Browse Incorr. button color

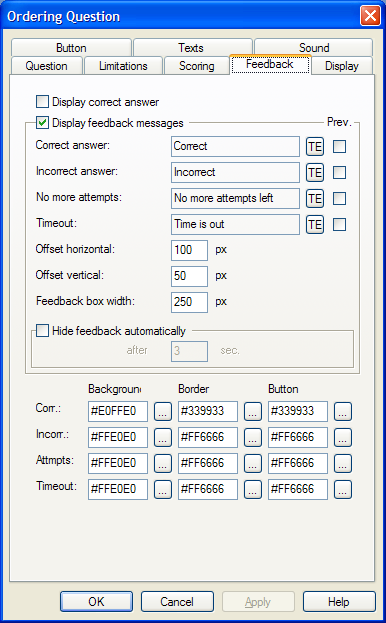(x=343, y=437)
